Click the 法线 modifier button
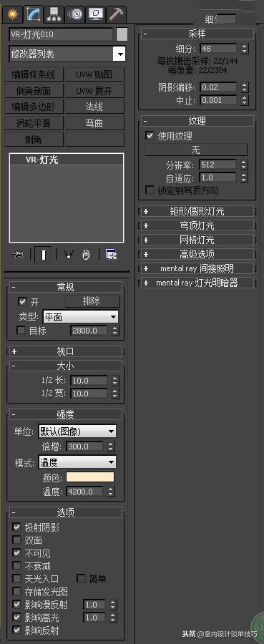This screenshot has width=264, height=644. 94,107
